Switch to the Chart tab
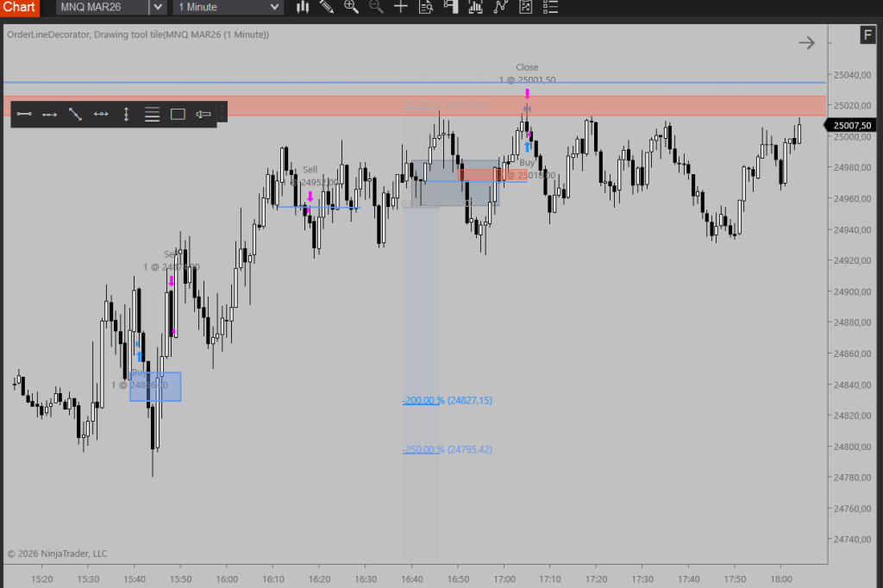The height and width of the screenshot is (588, 883). pos(19,7)
